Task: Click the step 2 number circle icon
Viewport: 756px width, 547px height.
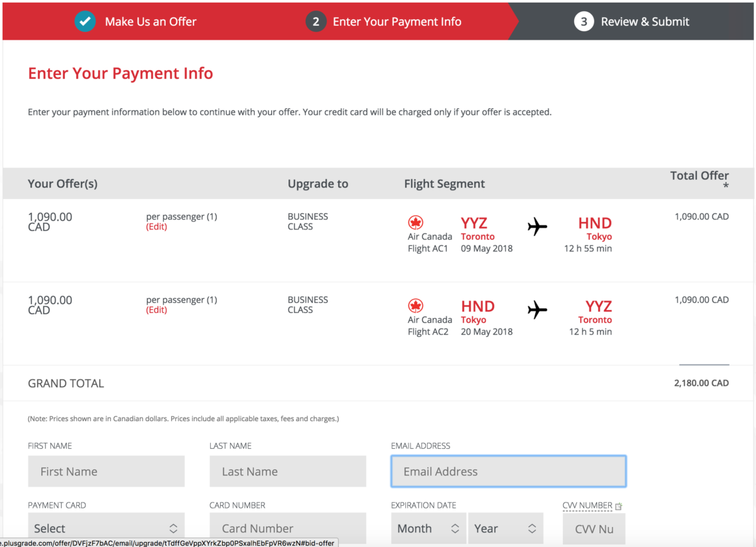Action: 316,22
